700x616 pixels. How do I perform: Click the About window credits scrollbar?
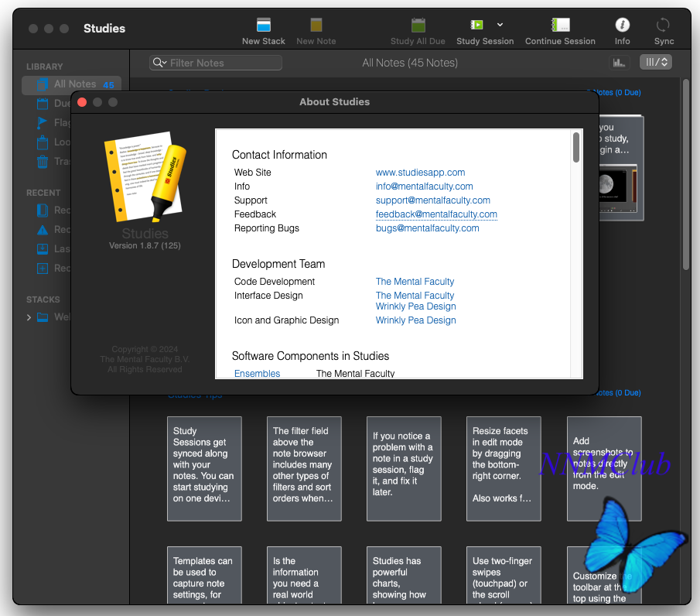pyautogui.click(x=576, y=147)
